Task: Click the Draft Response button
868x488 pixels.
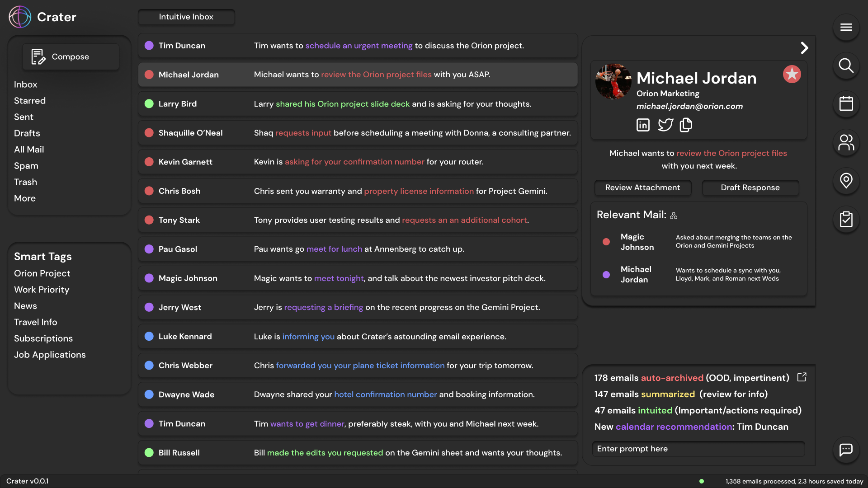Action: tap(750, 188)
